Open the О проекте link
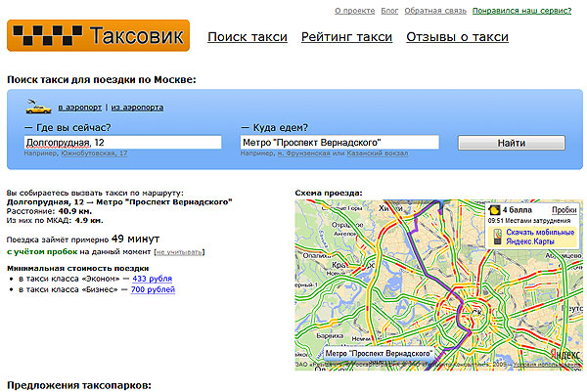Image resolution: width=587 pixels, height=392 pixels. 353,10
